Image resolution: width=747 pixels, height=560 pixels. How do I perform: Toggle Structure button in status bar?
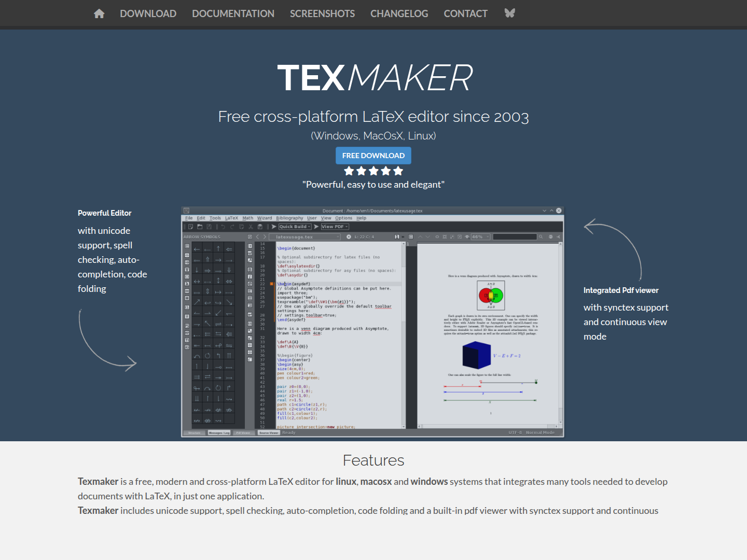coord(195,432)
